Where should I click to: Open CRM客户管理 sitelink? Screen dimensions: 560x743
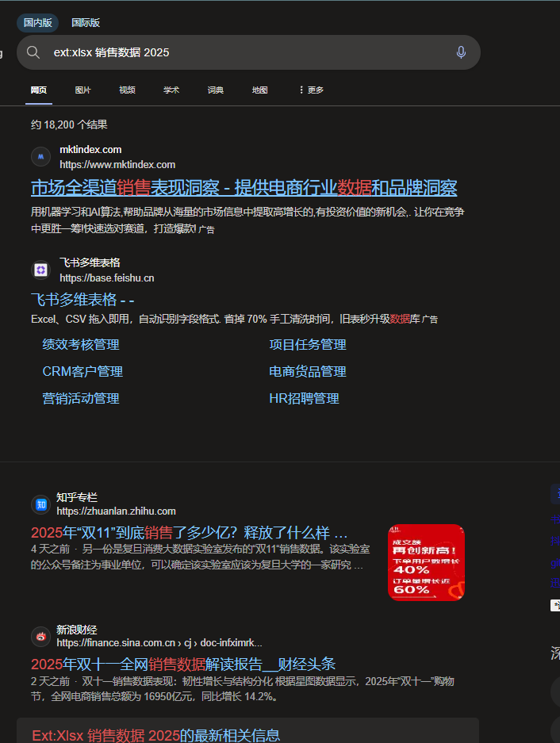pos(82,371)
